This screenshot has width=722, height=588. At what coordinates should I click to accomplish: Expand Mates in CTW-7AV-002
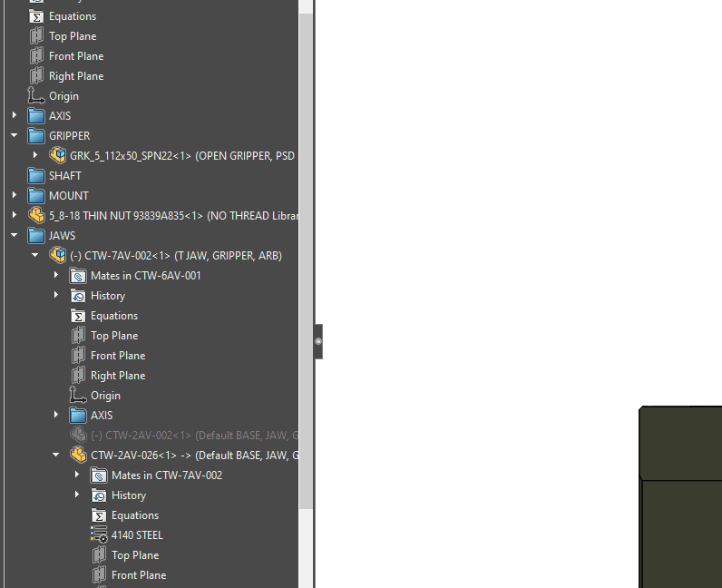pyautogui.click(x=77, y=475)
